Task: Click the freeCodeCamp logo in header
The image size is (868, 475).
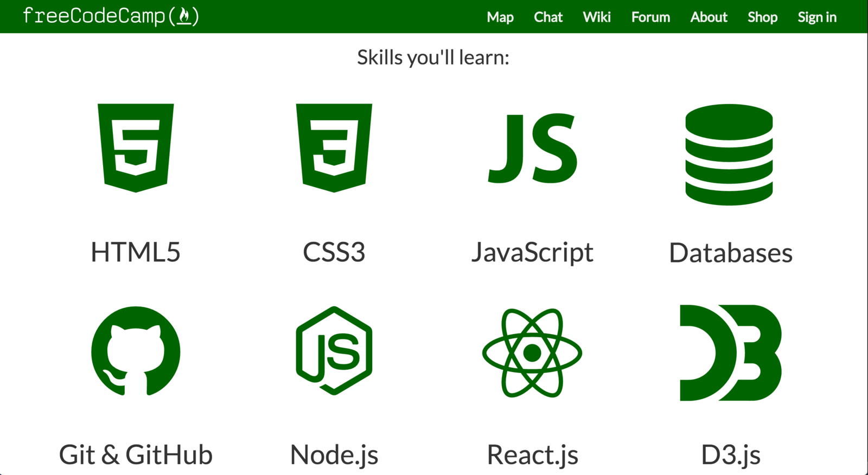Action: click(x=111, y=16)
